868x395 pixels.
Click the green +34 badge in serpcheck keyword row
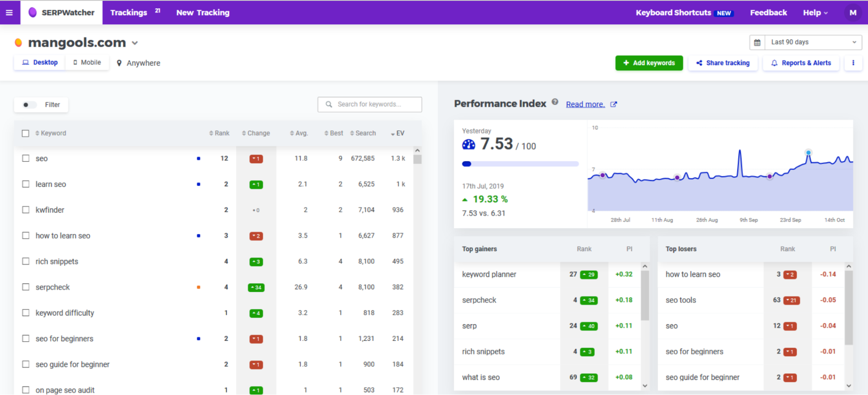[x=256, y=287]
